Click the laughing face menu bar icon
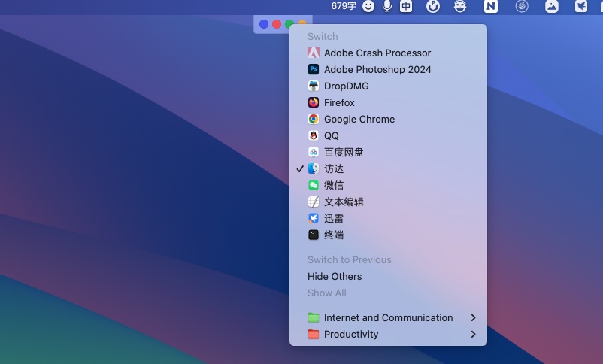Screen dimensions: 603x364 pos(460,6)
